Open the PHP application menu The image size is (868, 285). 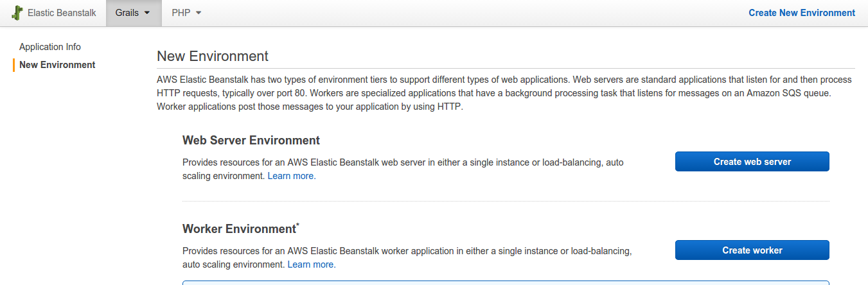click(186, 13)
